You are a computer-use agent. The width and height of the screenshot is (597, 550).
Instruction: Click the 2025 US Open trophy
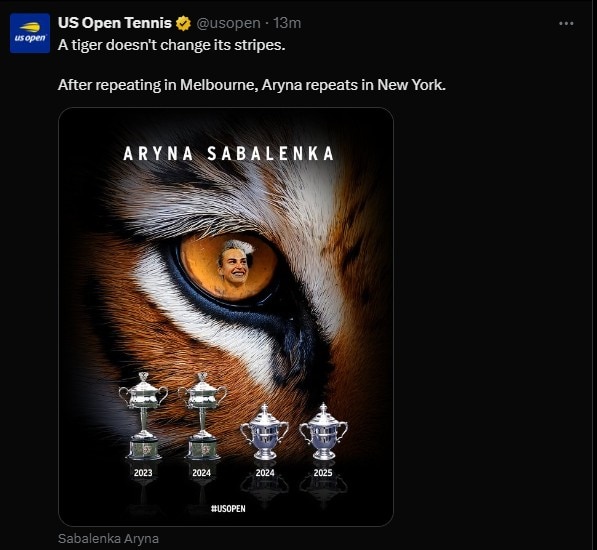(x=323, y=431)
